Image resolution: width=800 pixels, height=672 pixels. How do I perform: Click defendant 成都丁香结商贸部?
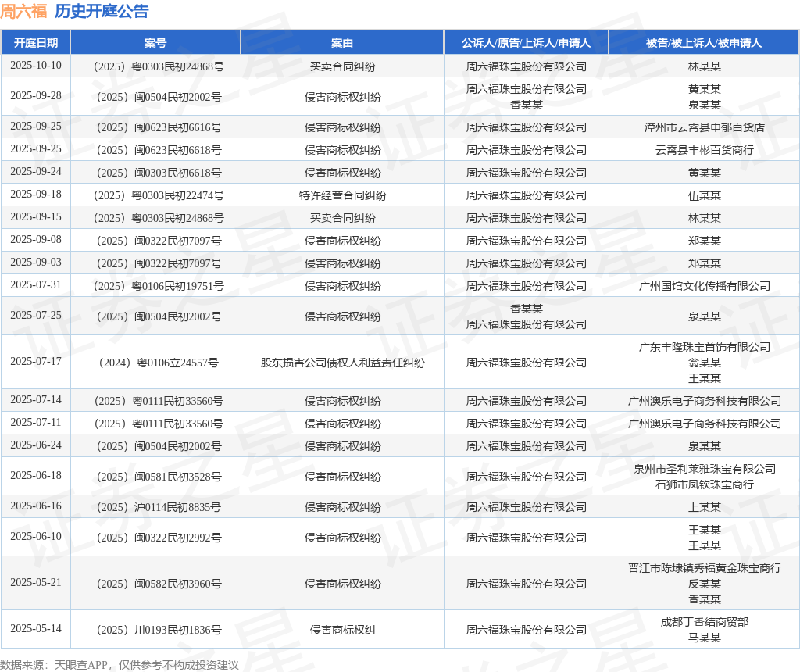704,622
